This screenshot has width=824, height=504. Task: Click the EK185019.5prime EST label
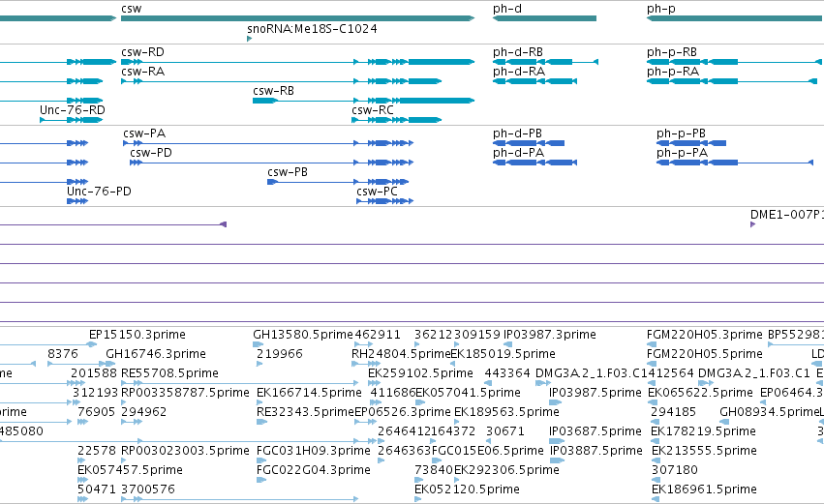pos(503,354)
